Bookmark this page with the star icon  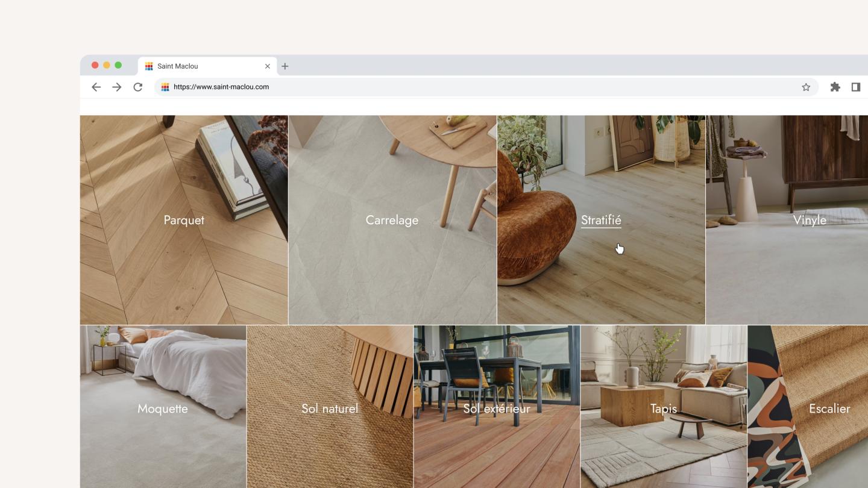point(806,87)
